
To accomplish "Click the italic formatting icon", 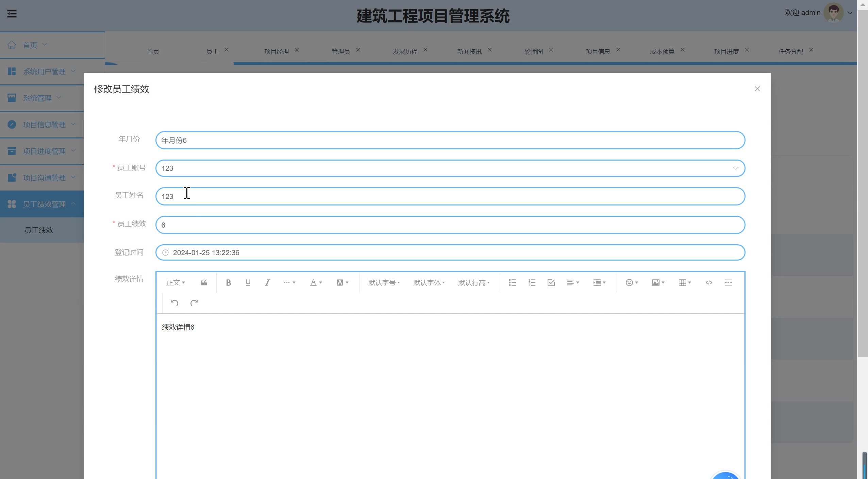I will point(267,282).
